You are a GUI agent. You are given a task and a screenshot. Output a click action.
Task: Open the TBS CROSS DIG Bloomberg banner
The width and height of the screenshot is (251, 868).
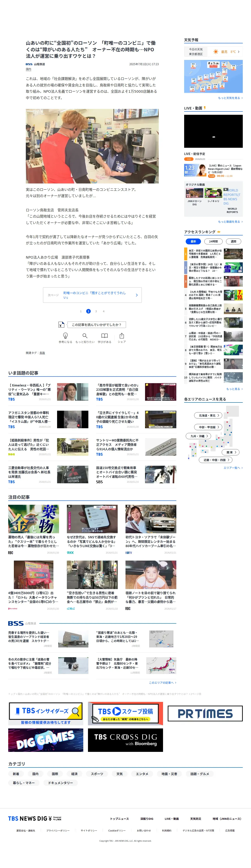tap(125, 740)
